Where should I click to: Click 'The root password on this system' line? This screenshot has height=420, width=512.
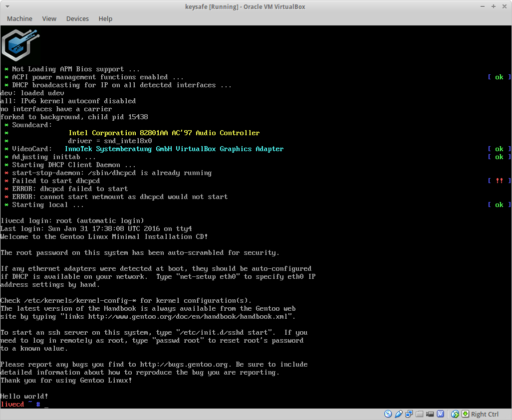[x=140, y=252]
